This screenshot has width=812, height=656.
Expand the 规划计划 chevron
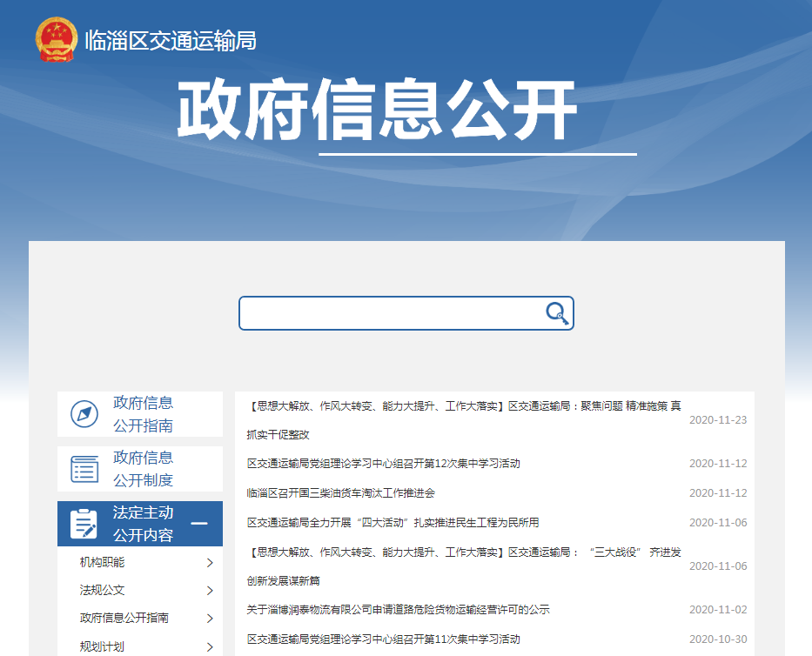tap(210, 646)
